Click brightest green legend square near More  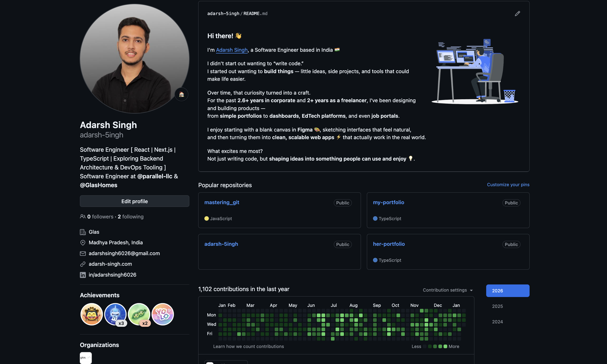(x=445, y=347)
